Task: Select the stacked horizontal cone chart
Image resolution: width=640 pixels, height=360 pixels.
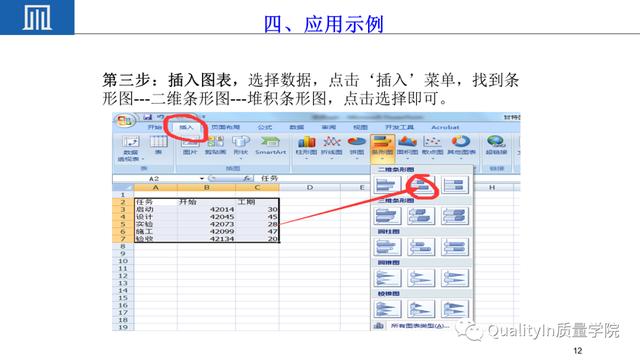Action: coord(421,278)
